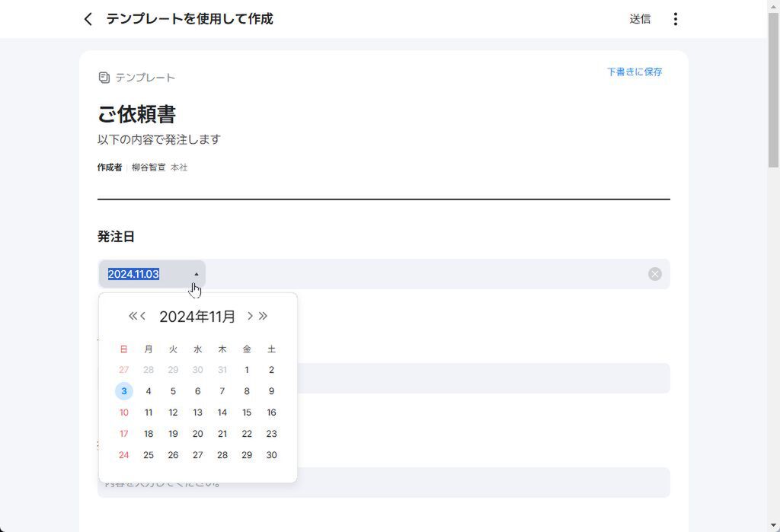780x532 pixels.
Task: Open the three-dot more options menu
Action: click(x=675, y=19)
